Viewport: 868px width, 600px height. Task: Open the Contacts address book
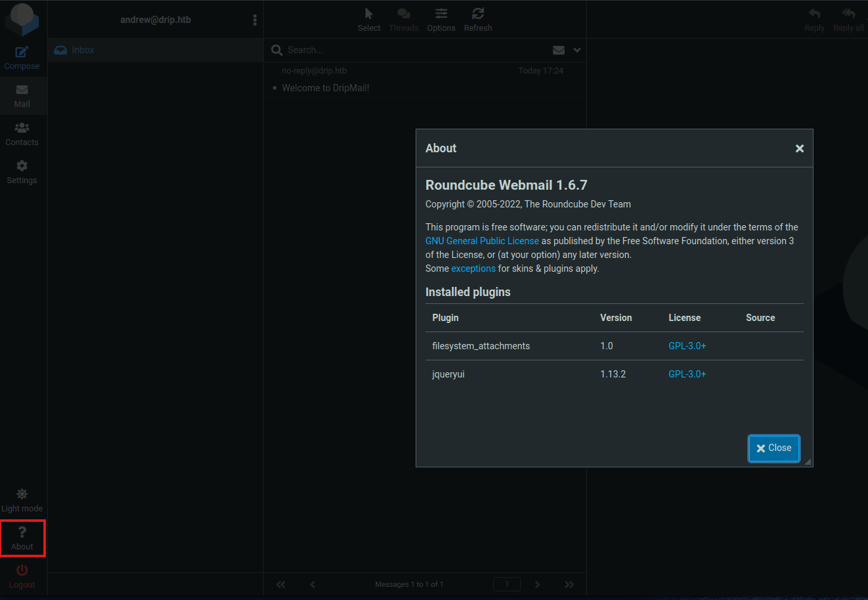coord(22,134)
